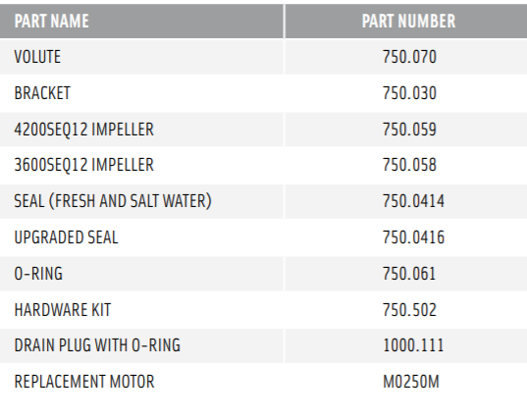Select part number 750.061
Screen dimensions: 527x420
(x=409, y=274)
